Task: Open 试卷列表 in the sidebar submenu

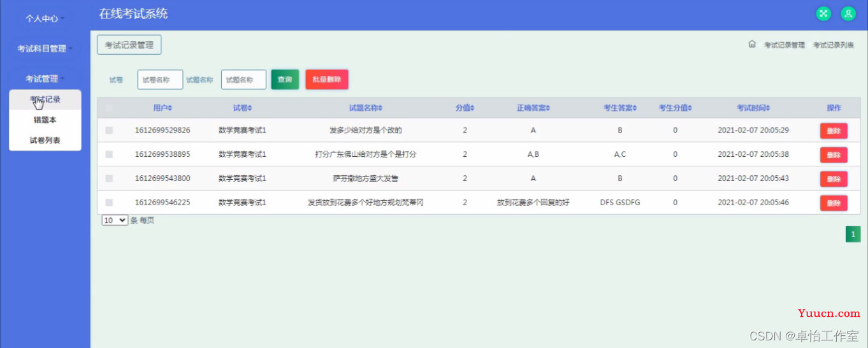Action: tap(45, 140)
